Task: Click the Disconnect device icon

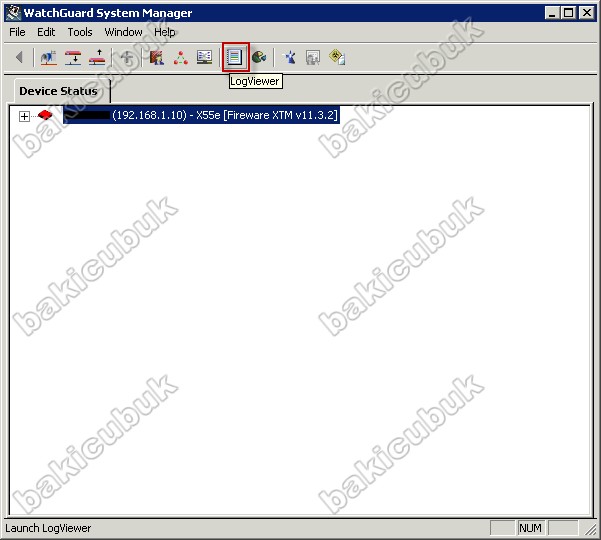Action: point(97,57)
